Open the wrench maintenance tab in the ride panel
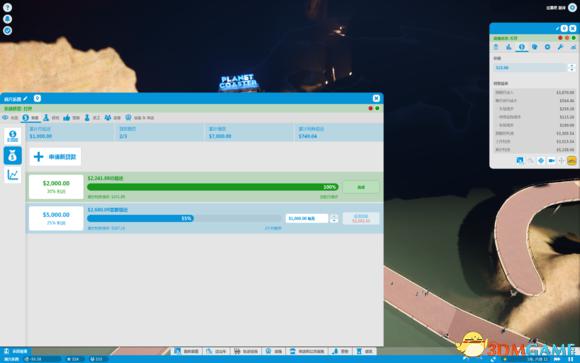580x363 pixels. click(560, 47)
